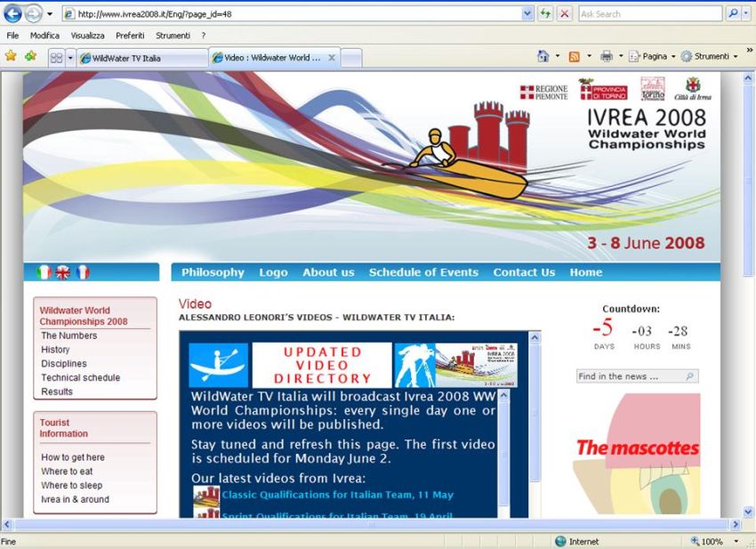Open the File menu

point(12,36)
